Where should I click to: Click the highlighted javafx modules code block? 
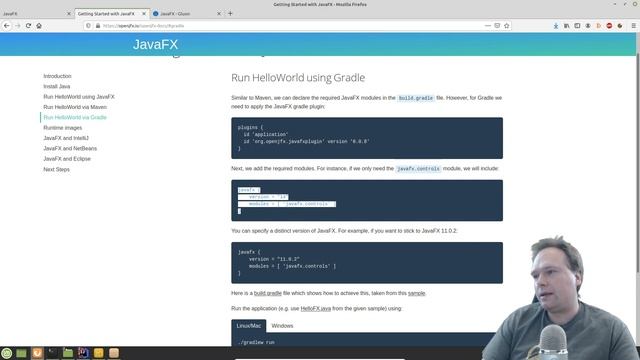point(367,200)
